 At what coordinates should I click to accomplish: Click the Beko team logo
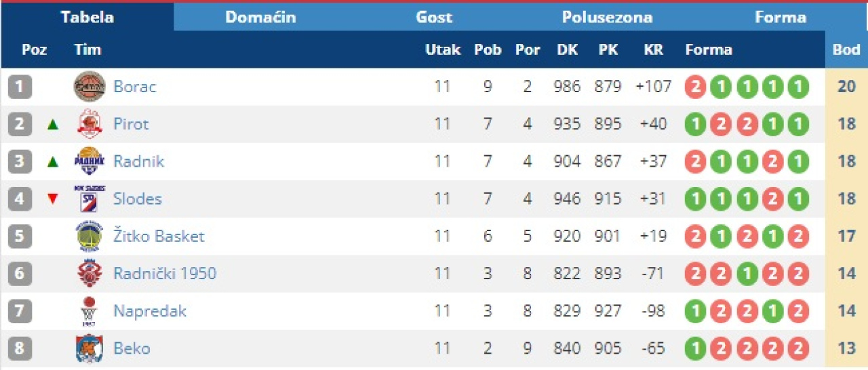(90, 348)
